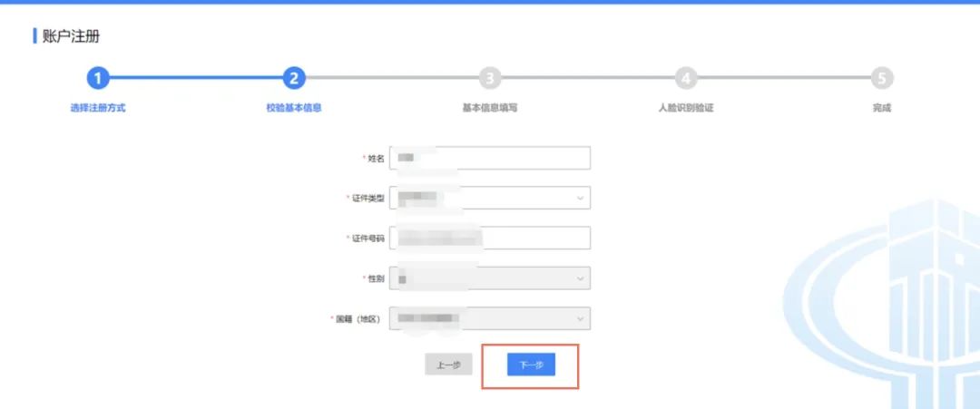Click the 证件类型 field label
This screenshot has width=980, height=409.
368,199
